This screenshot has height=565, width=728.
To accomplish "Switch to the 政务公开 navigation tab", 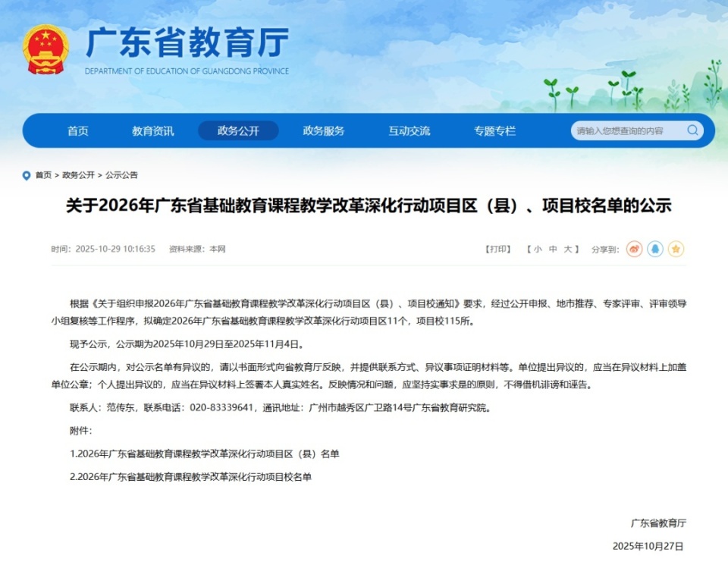I will 238,130.
